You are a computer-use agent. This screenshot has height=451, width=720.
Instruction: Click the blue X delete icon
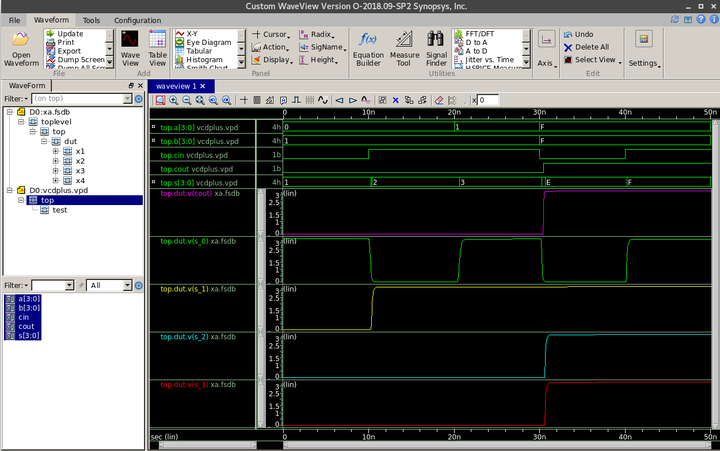coord(396,100)
